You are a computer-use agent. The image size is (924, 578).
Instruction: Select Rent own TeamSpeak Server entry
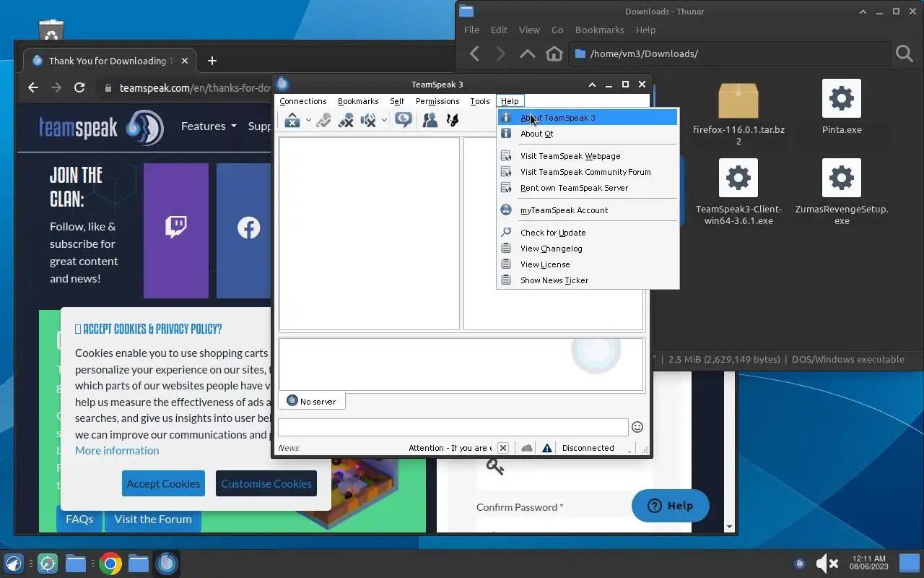click(588, 188)
